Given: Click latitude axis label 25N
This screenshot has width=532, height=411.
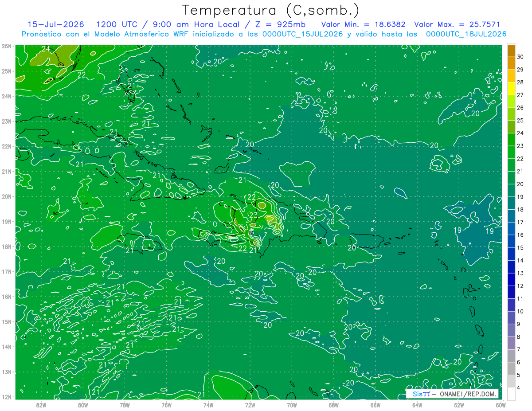Looking at the screenshot, I should [x=6, y=71].
